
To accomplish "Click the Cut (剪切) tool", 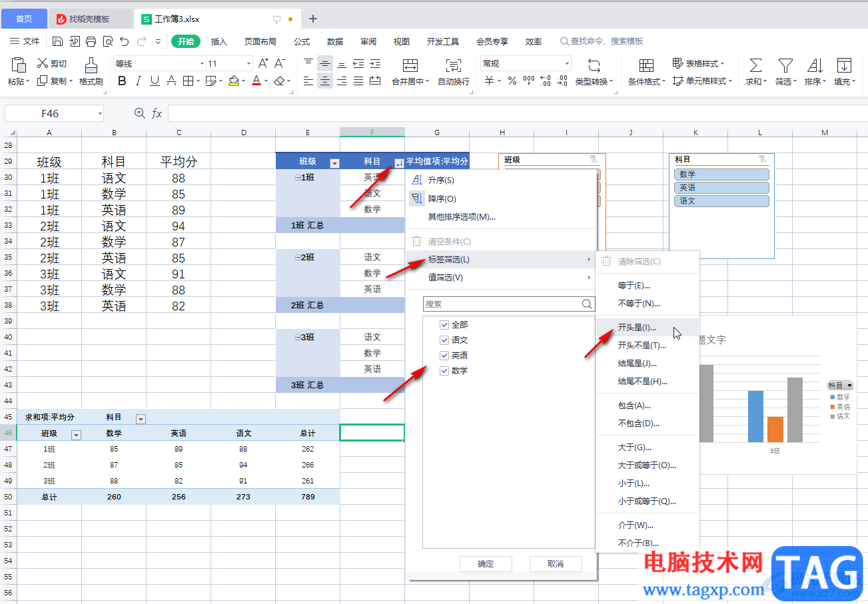I will pyautogui.click(x=52, y=64).
